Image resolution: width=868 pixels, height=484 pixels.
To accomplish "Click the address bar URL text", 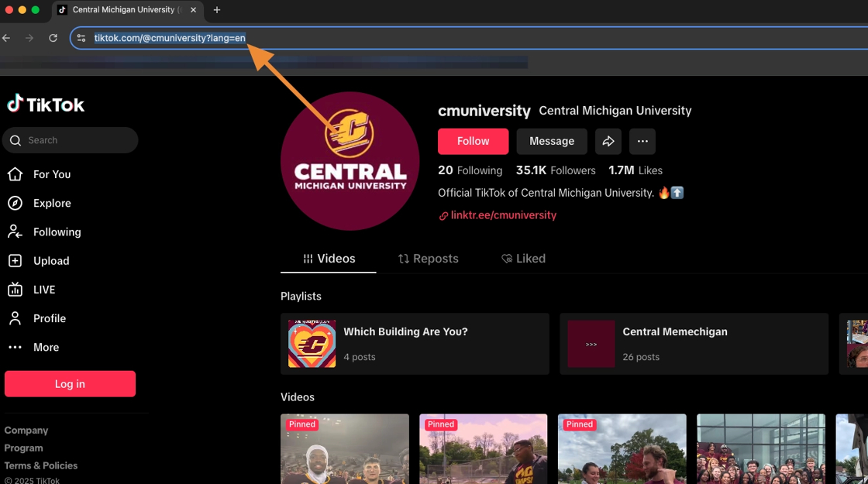I will (170, 38).
